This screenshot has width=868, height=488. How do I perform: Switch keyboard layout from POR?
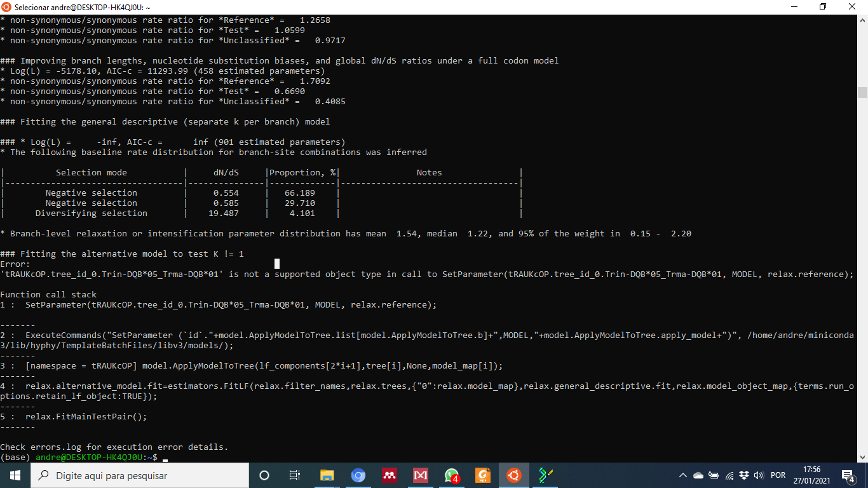[778, 475]
